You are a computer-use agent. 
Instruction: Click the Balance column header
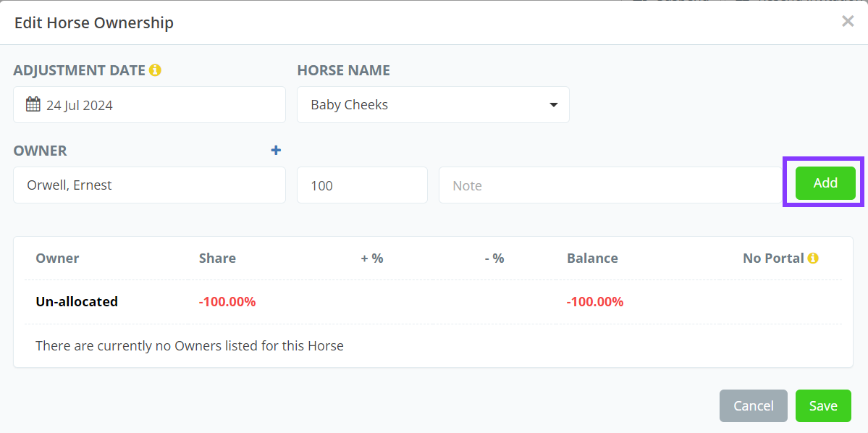click(592, 258)
